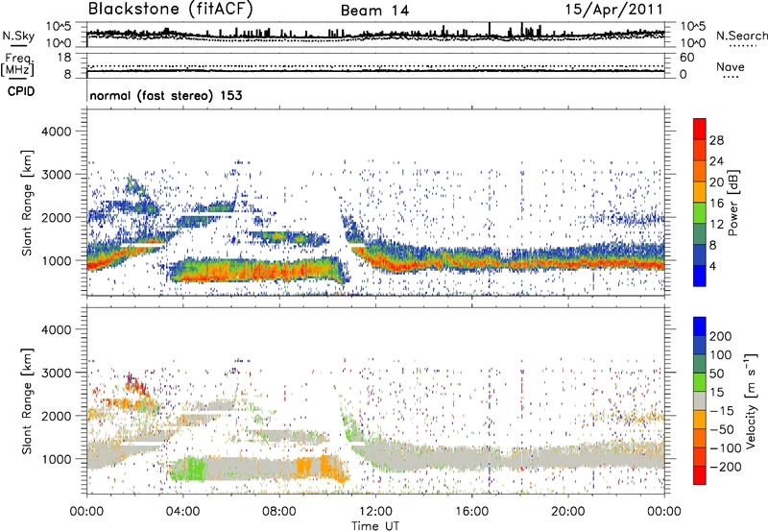Click the date '15/Apr/2011'
This screenshot has height=532, width=768.
613,10
